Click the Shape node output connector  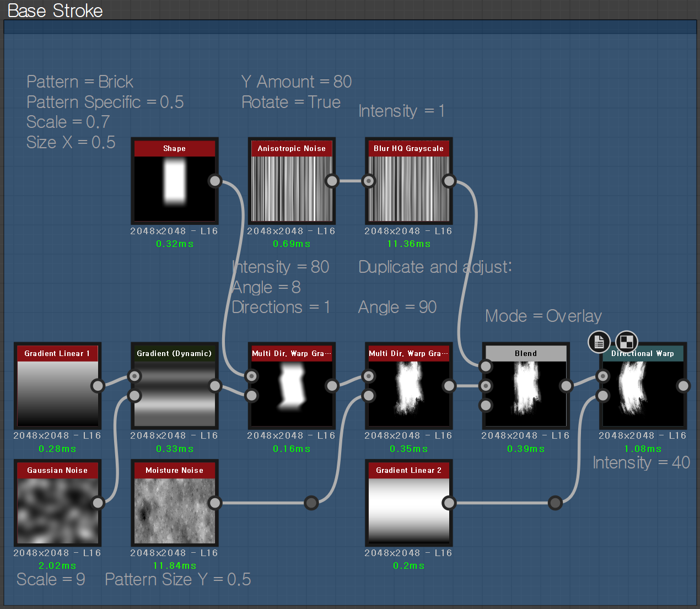point(215,181)
